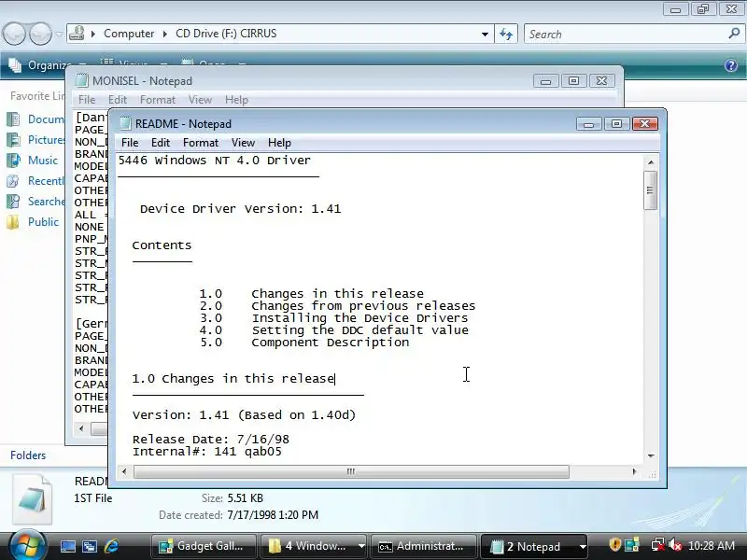Click README horizontal scroll right arrow
Screen dimensions: 747x560
[634, 471]
